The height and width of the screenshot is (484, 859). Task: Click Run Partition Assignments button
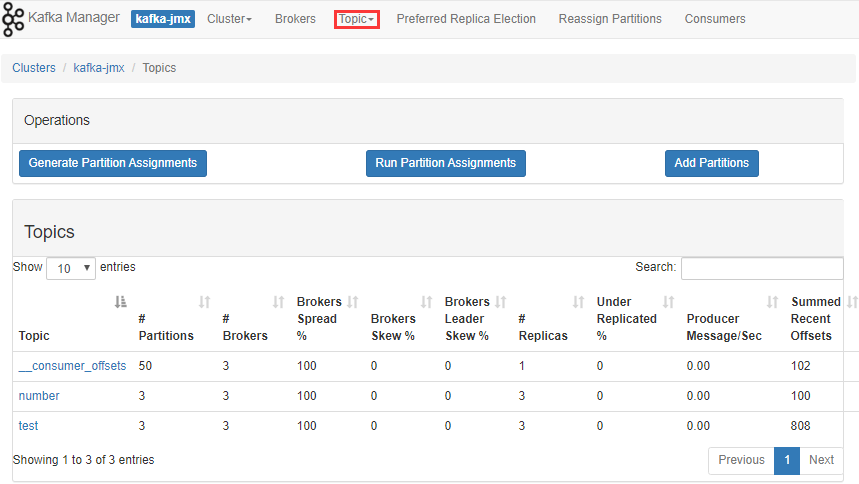(445, 163)
